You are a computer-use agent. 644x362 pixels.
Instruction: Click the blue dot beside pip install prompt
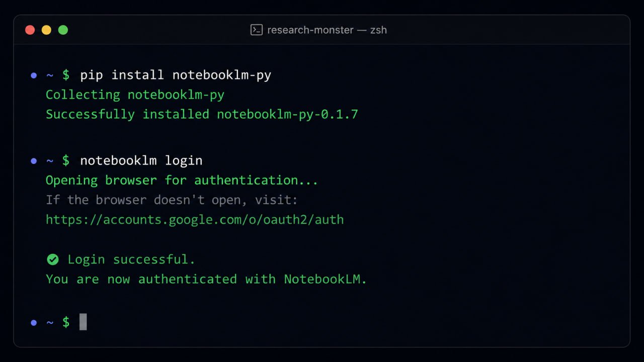point(34,75)
